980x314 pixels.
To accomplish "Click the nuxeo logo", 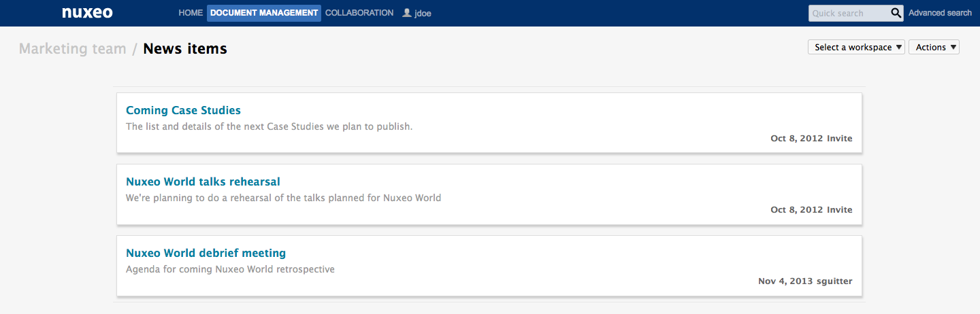I will point(87,12).
